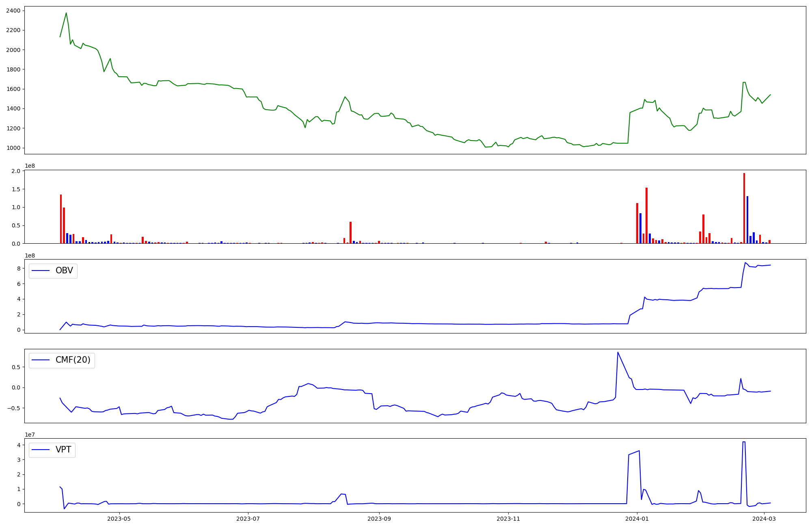Click the 2023-05 date tick label
812x528 pixels.
(x=119, y=519)
